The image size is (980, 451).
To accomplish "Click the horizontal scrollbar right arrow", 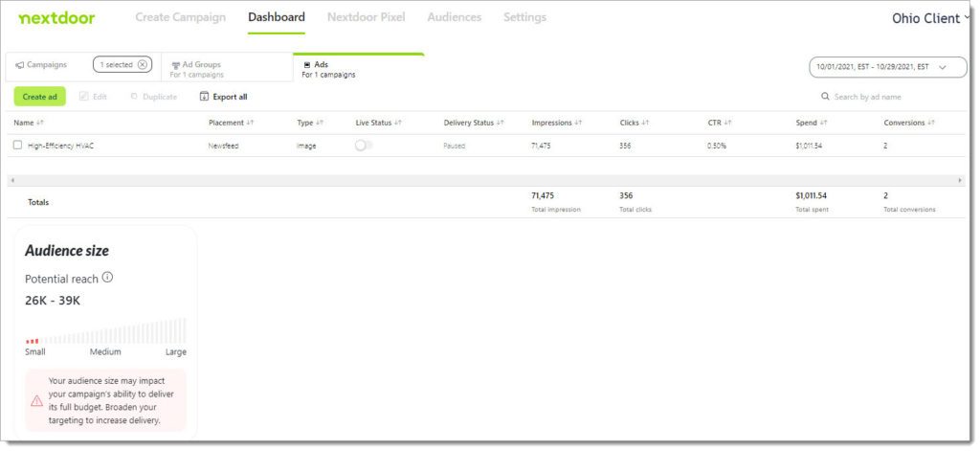I will [961, 180].
